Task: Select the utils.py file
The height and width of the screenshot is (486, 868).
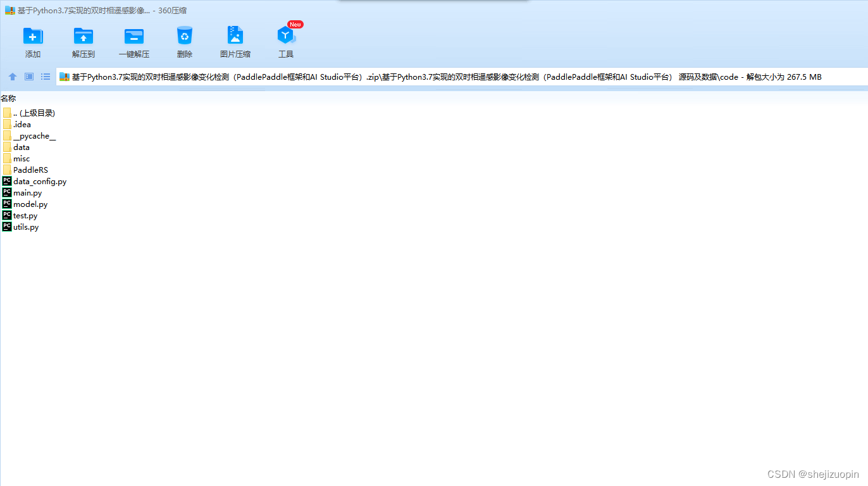Action: click(21, 227)
